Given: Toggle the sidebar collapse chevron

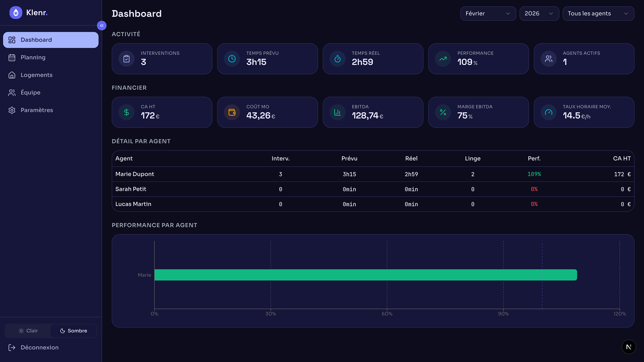Looking at the screenshot, I should pos(102,25).
